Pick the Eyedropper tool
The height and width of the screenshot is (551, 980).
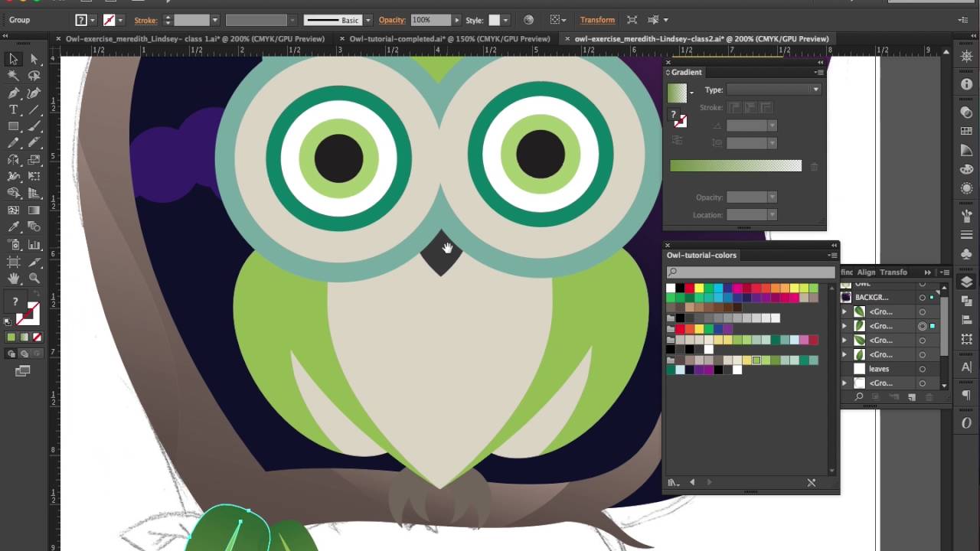(x=14, y=227)
